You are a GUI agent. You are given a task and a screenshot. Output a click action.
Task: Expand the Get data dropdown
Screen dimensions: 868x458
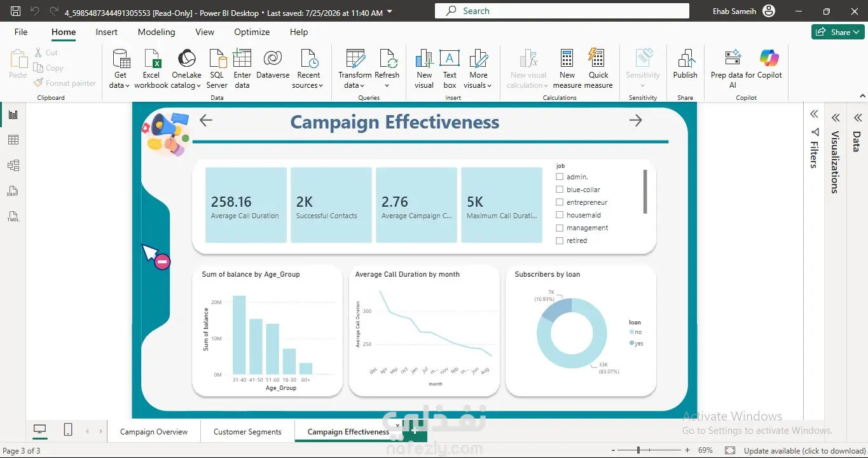pos(120,69)
